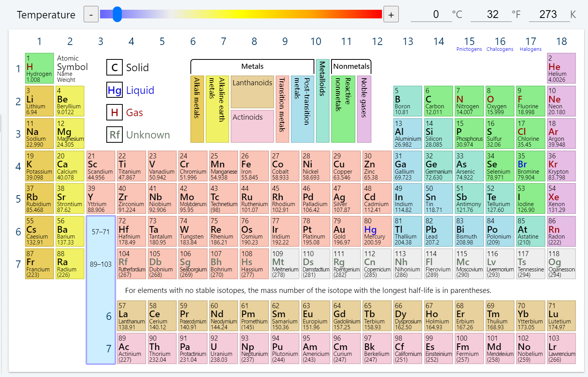
Task: Click the Helium tile in group 18
Action: (x=561, y=68)
